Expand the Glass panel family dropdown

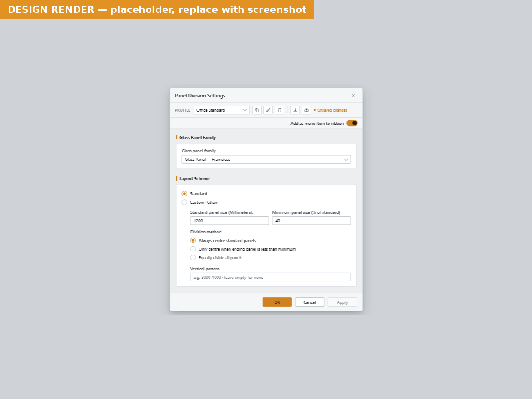[x=266, y=160]
